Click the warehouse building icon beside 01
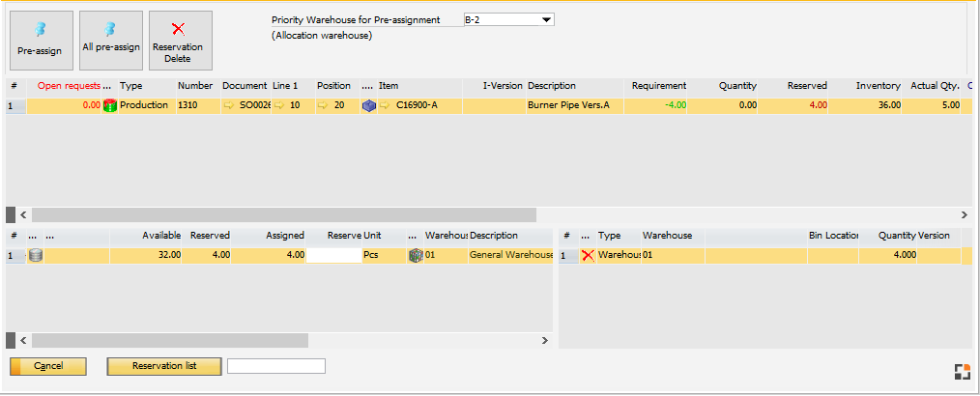The width and height of the screenshot is (980, 396). [x=416, y=256]
